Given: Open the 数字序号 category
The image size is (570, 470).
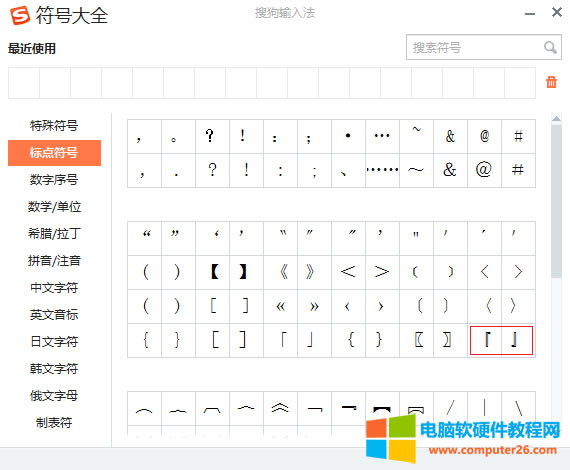Looking at the screenshot, I should [x=54, y=180].
